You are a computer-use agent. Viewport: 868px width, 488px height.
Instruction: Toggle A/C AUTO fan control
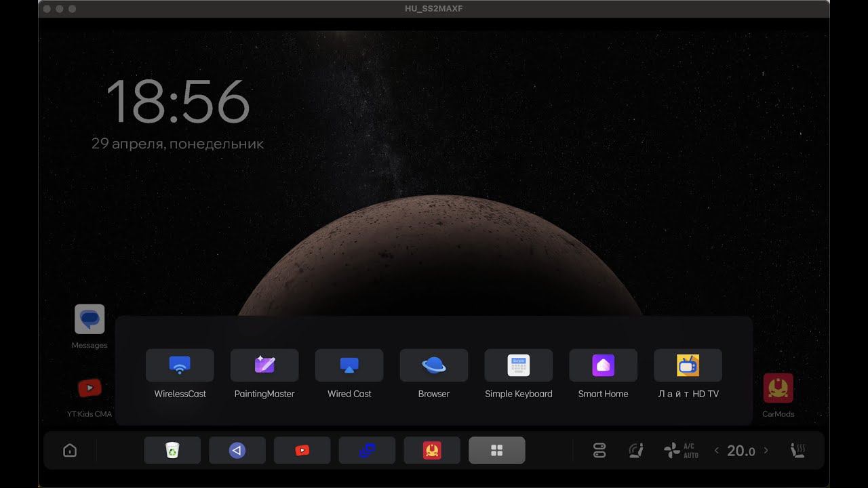tap(681, 451)
